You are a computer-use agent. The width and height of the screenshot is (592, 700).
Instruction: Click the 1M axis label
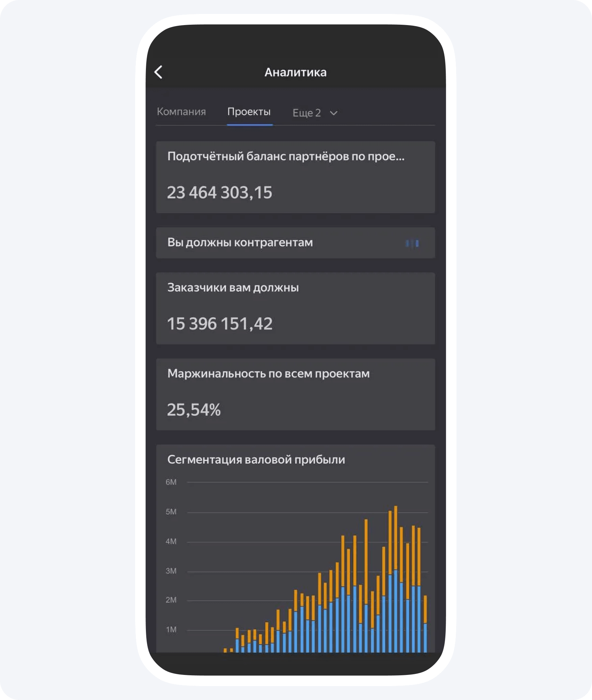pos(171,630)
